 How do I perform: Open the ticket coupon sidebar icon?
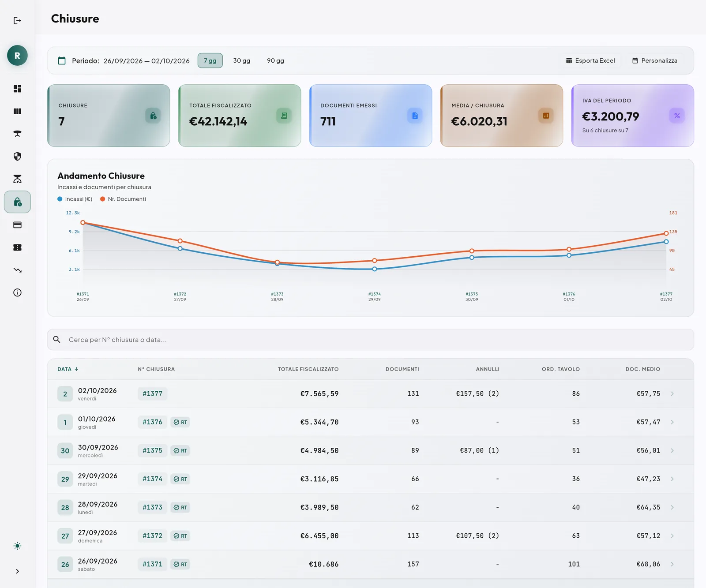coord(17,247)
